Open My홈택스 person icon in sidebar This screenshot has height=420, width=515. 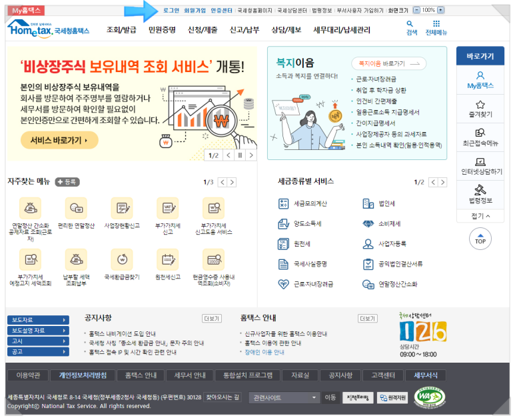click(480, 75)
